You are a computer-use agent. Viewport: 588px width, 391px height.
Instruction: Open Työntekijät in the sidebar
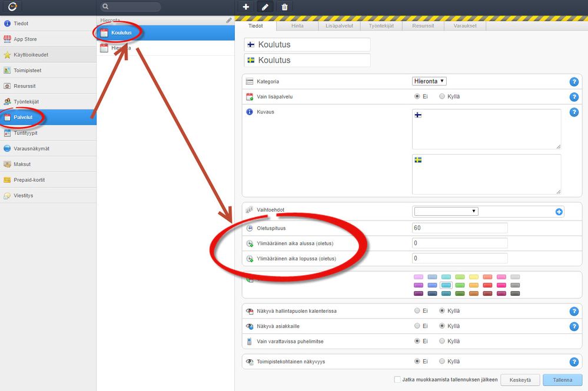point(48,102)
